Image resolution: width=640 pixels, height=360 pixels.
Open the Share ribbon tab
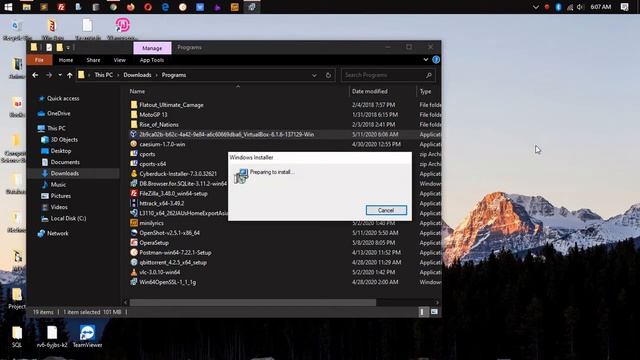point(93,60)
